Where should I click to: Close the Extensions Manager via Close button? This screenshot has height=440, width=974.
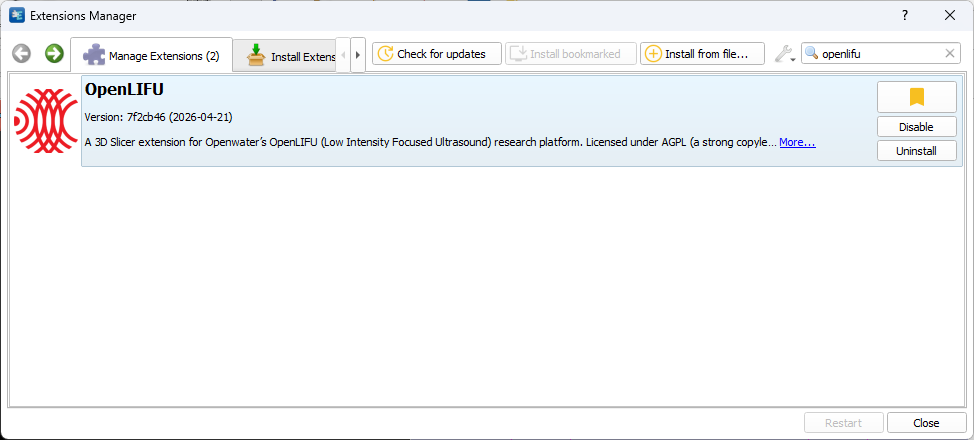click(x=926, y=423)
